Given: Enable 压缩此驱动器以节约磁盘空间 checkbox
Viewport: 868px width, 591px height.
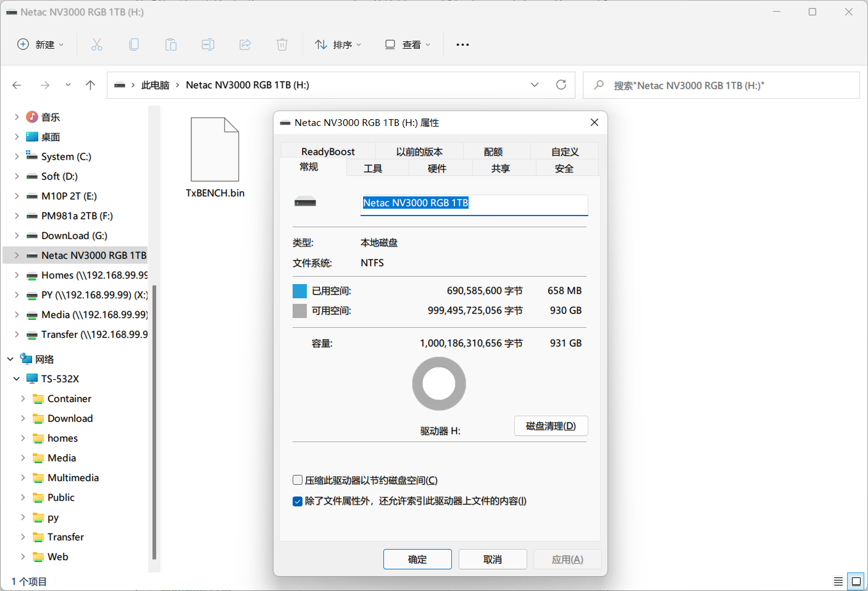Looking at the screenshot, I should coord(297,480).
